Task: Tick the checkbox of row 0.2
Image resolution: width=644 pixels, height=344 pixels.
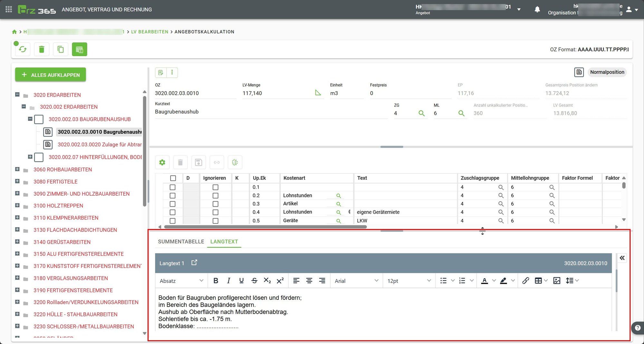Action: 173,196
